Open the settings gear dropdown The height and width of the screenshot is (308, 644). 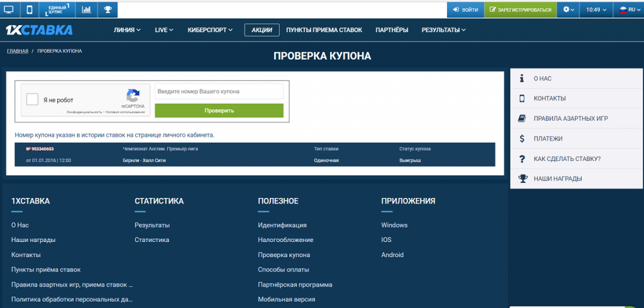point(568,9)
